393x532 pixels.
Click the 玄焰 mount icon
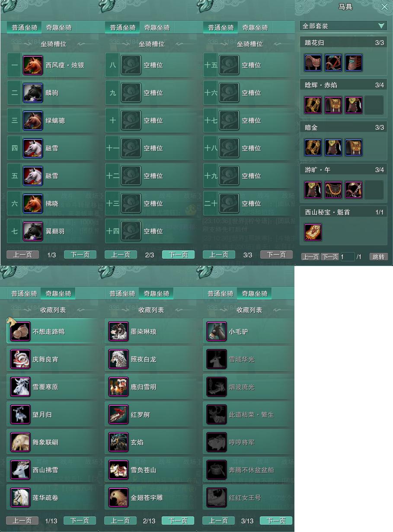point(118,442)
